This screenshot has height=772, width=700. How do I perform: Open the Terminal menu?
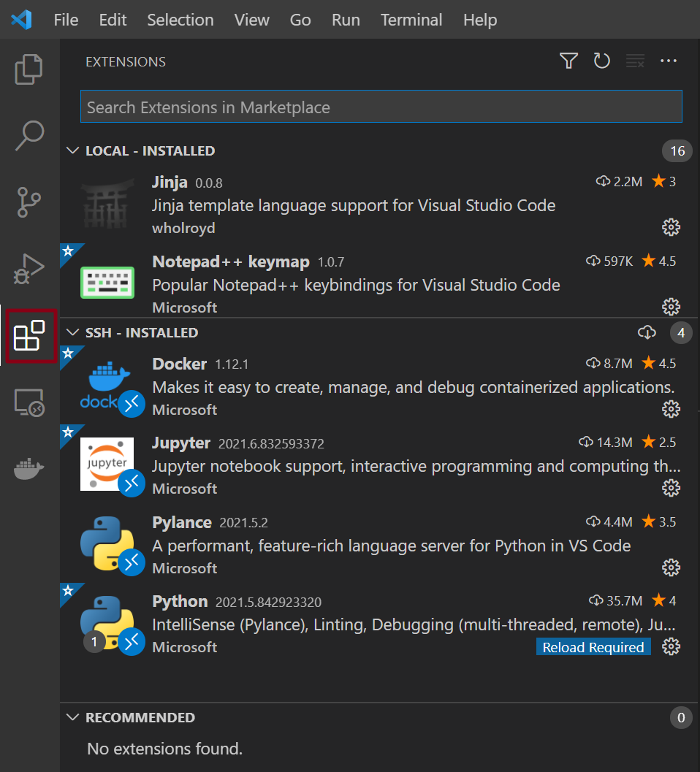coord(411,20)
